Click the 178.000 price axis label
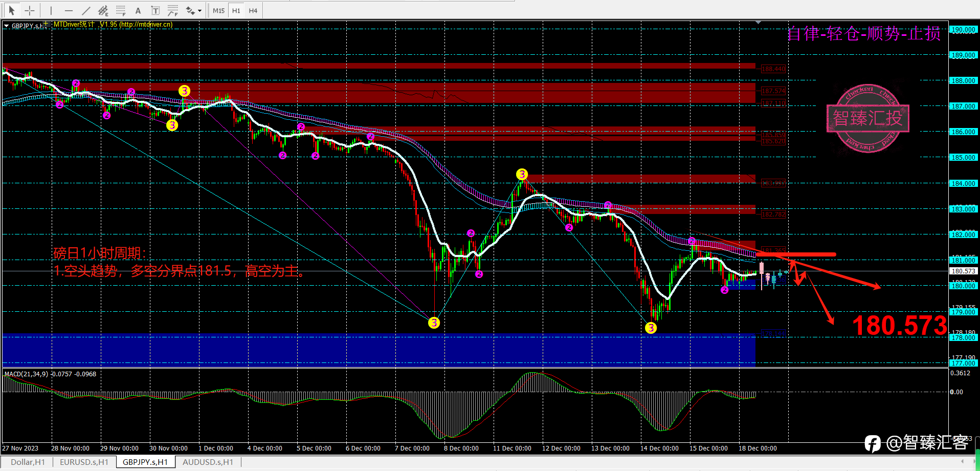The width and height of the screenshot is (980, 471). tap(963, 337)
